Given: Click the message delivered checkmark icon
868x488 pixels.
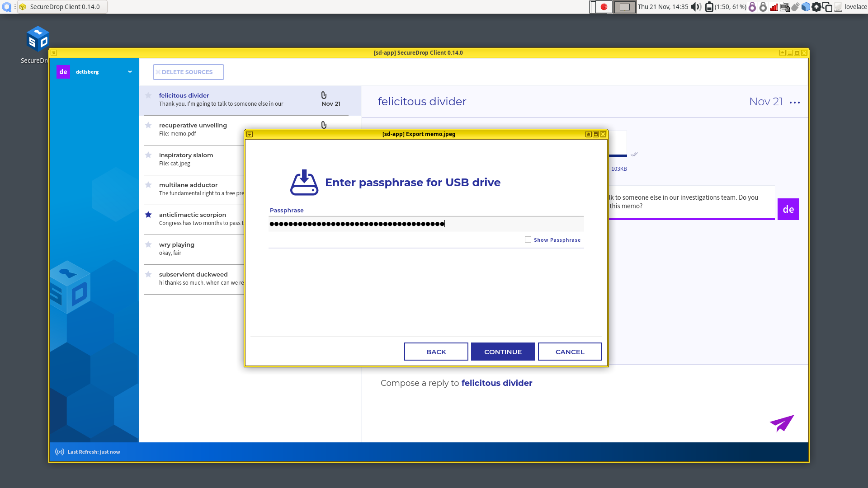Looking at the screenshot, I should point(634,155).
